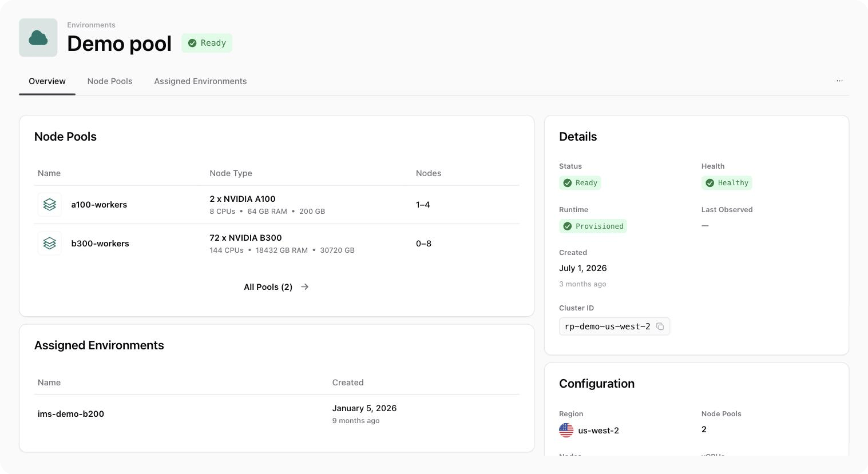Click the 9 months ago text

tap(356, 421)
